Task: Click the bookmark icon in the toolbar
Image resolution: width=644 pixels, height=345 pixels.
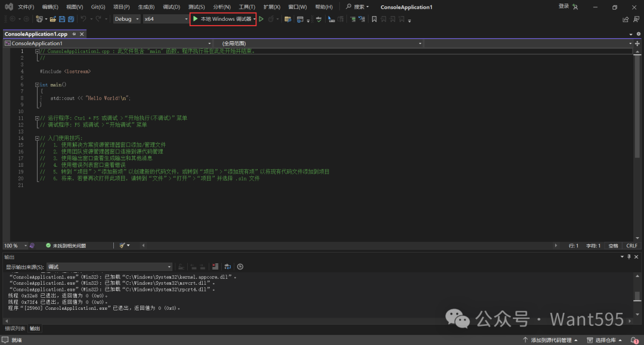Action: coord(374,19)
